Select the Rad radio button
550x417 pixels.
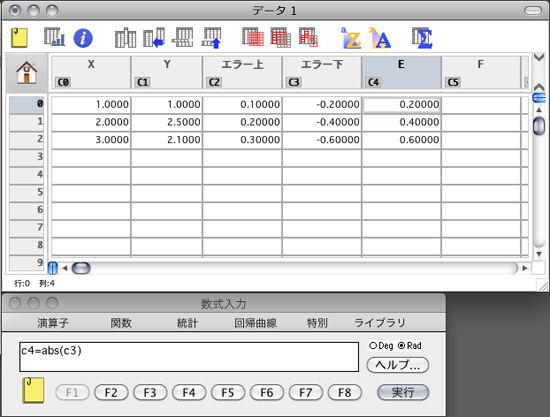click(402, 346)
